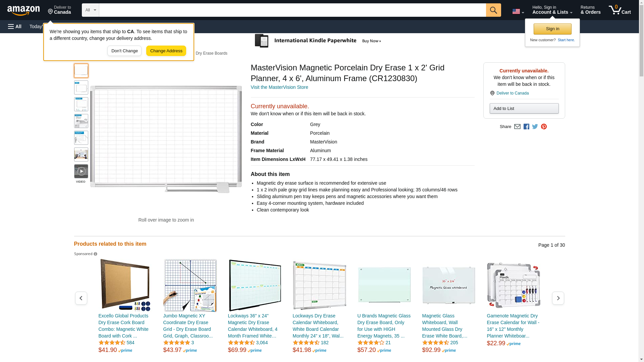Visit the MasterVision Store link
This screenshot has height=362, width=644.
(x=279, y=87)
